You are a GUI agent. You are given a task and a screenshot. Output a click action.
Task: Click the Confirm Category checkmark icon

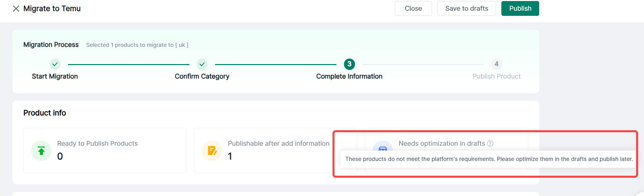202,64
